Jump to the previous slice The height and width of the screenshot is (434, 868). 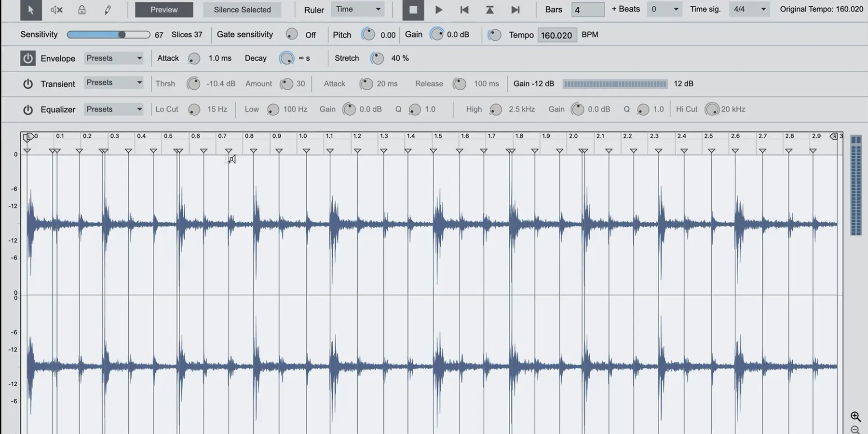[464, 10]
